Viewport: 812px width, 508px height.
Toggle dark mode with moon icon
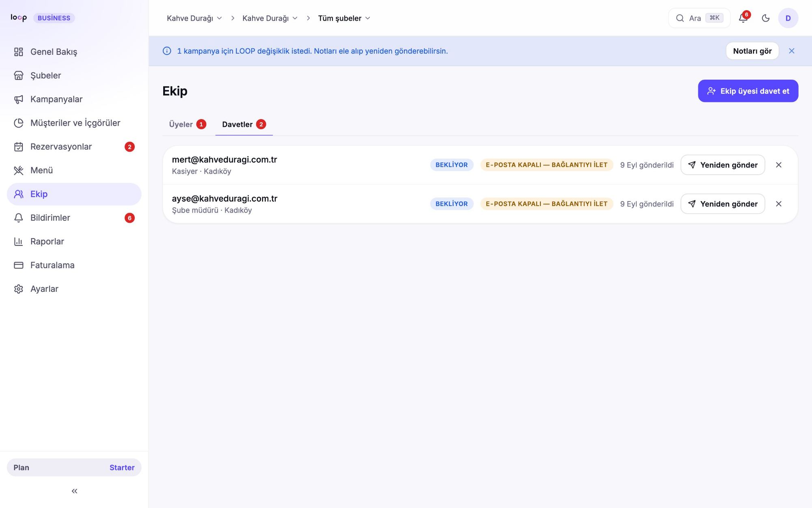pos(766,18)
